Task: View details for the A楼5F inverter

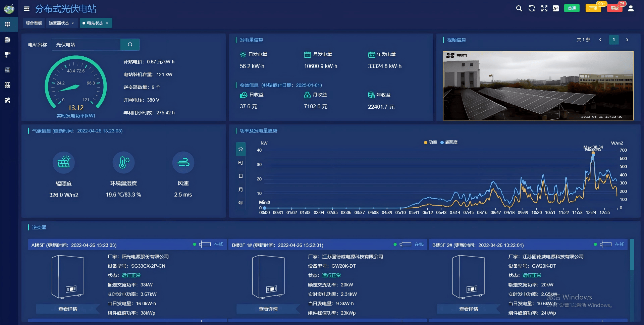Action: pos(68,309)
